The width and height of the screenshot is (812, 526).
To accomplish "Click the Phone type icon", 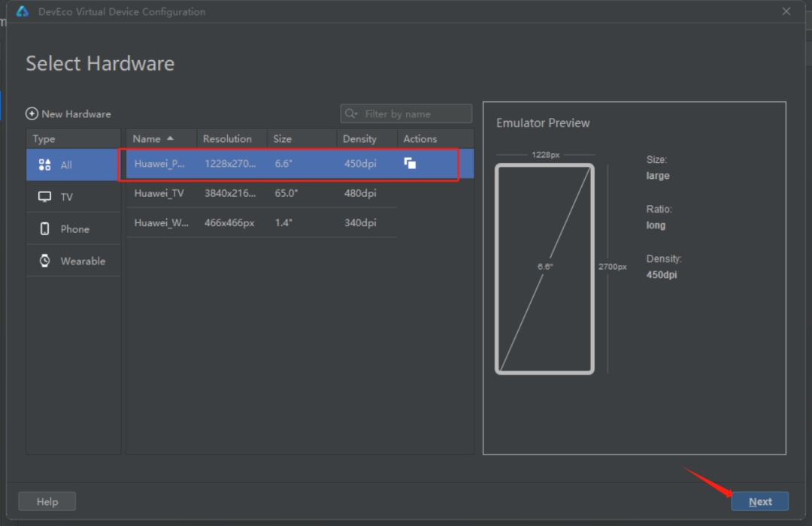I will click(x=44, y=229).
